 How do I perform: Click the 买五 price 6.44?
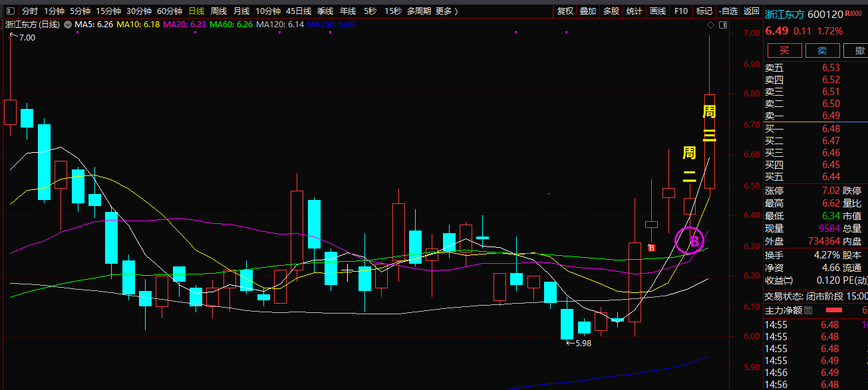[x=831, y=177]
